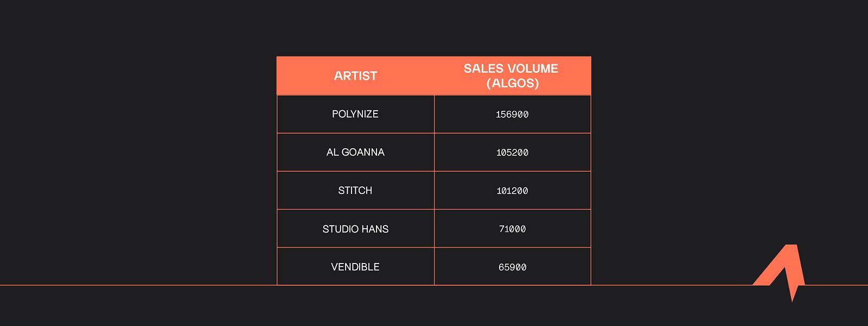Select the 156900 sales value
The height and width of the screenshot is (326, 868).
point(512,115)
